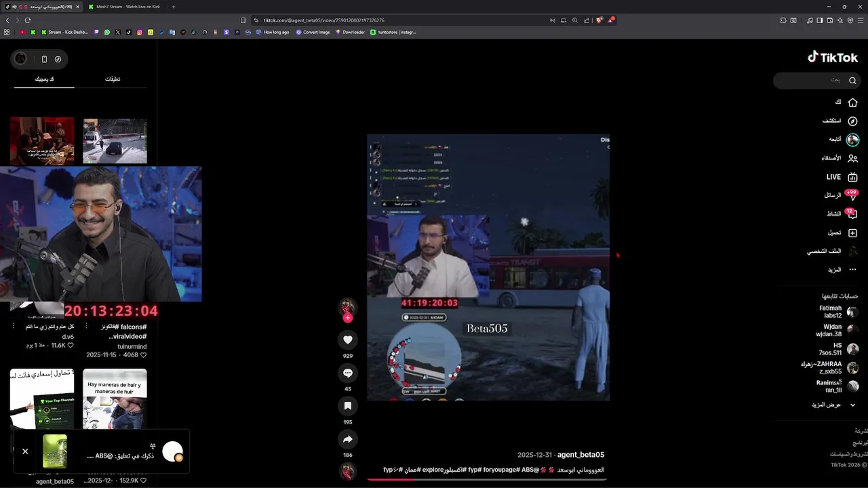Open the Hay maneras de huir thumbnail

(115, 399)
